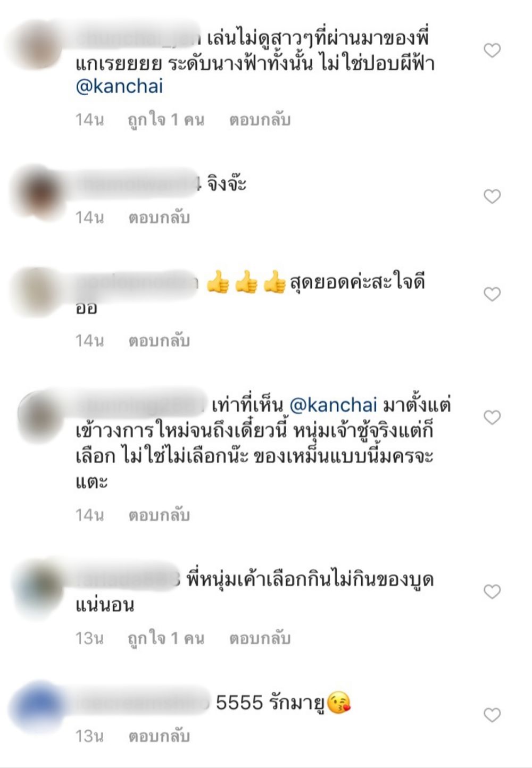Heart the comment starting with เท่าที่เห็น
Image resolution: width=532 pixels, height=768 pixels.
pyautogui.click(x=492, y=418)
